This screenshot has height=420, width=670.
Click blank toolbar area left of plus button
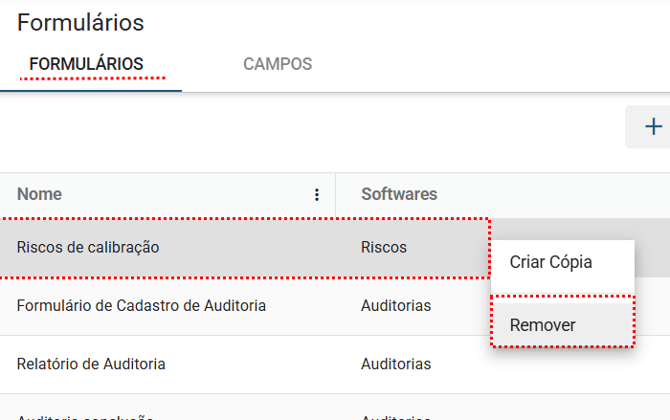(400, 127)
